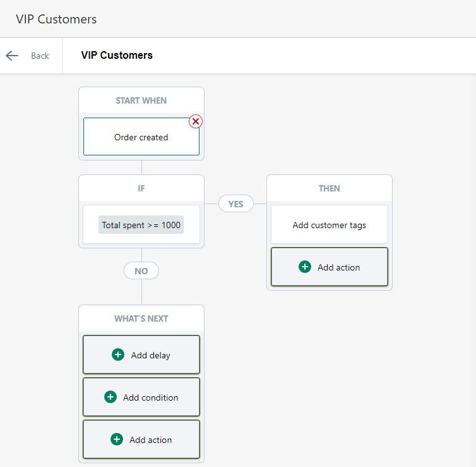Select the THEN block header

[330, 188]
